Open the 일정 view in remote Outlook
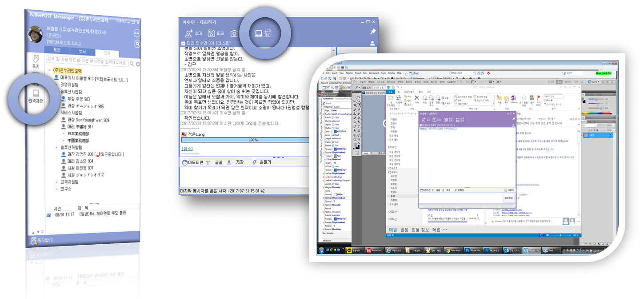The height and width of the screenshot is (299, 644). click(404, 230)
